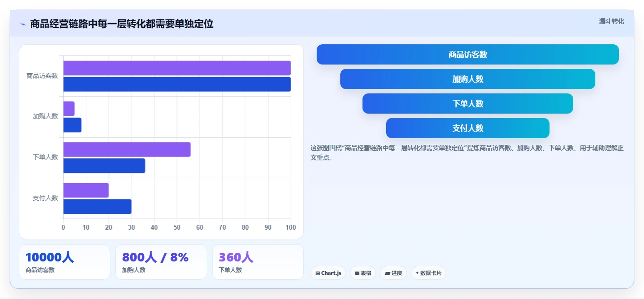Click the blue 商品访客数 chart bar
The image size is (644, 299).
coord(177,84)
